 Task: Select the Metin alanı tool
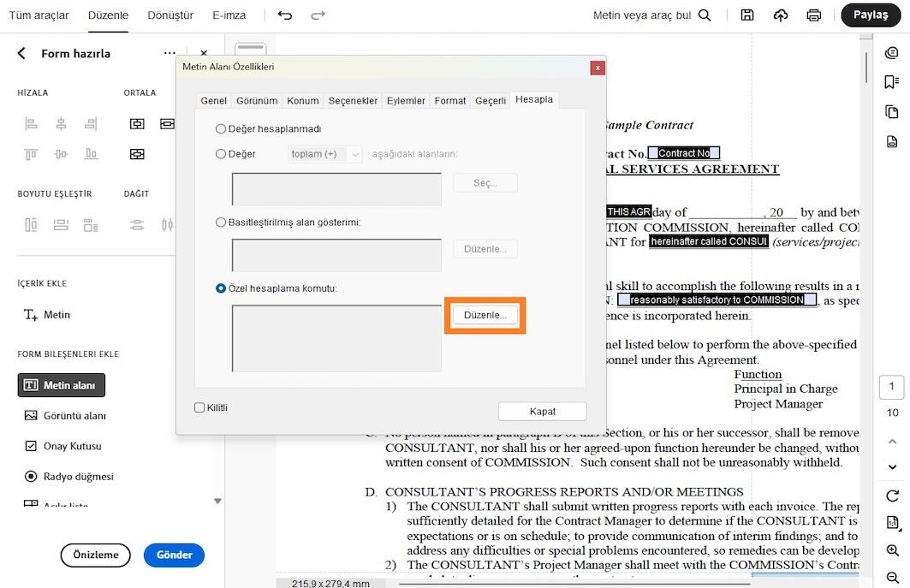click(61, 385)
